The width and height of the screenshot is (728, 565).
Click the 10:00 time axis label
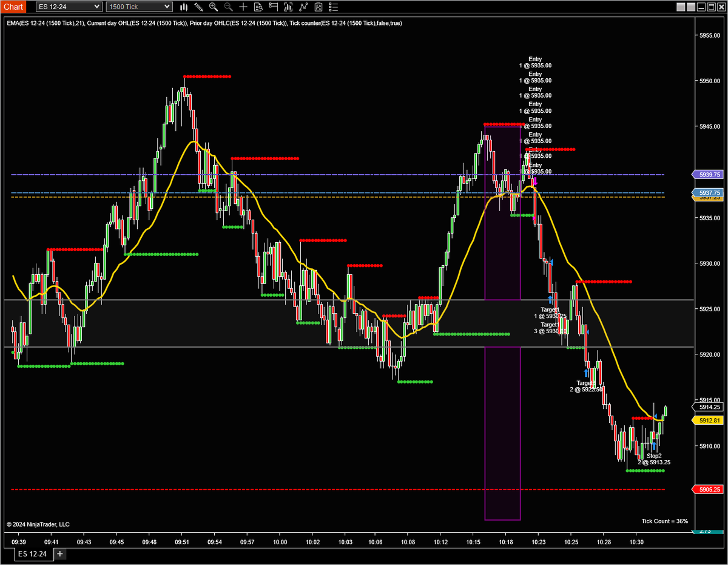(281, 542)
